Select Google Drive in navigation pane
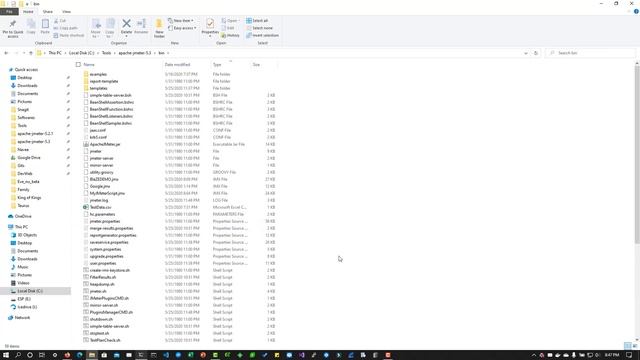 click(x=29, y=158)
